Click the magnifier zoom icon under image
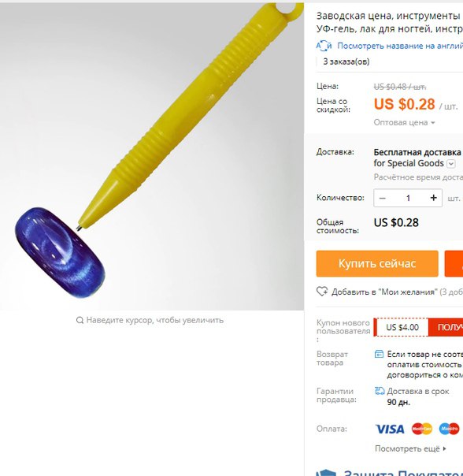This screenshot has width=463, height=476. [80, 320]
